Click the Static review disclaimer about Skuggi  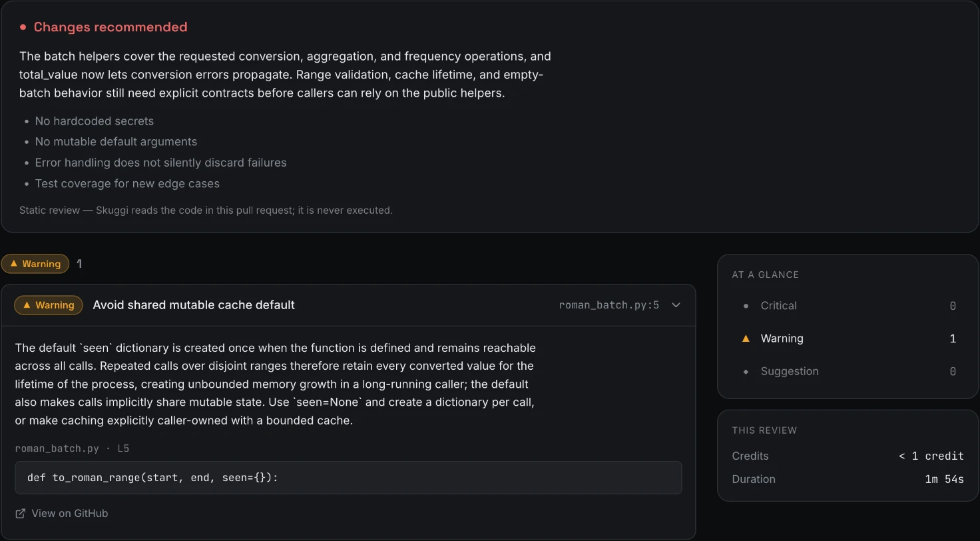[x=206, y=210]
